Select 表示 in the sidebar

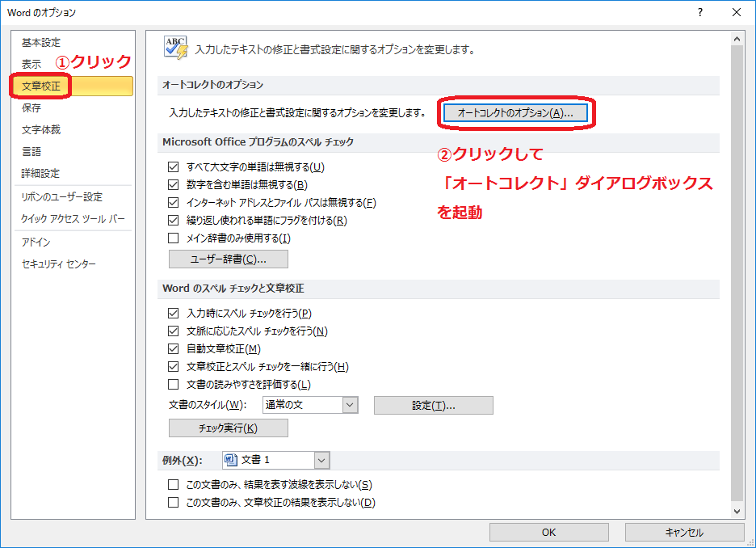(32, 63)
